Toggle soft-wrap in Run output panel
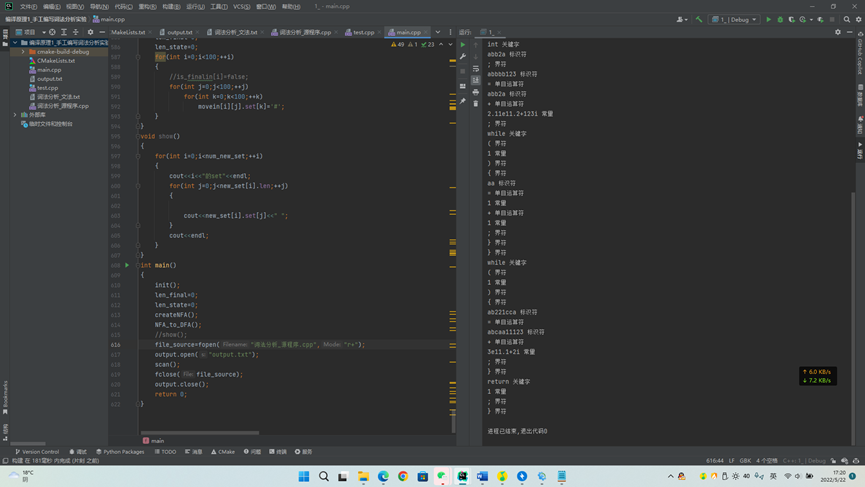 pos(476,69)
